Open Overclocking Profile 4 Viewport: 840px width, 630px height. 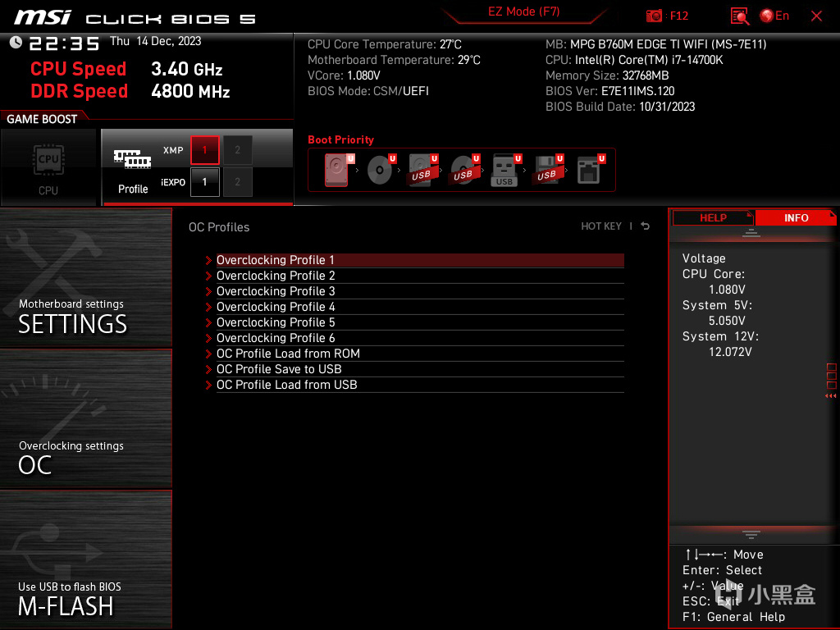(x=420, y=307)
